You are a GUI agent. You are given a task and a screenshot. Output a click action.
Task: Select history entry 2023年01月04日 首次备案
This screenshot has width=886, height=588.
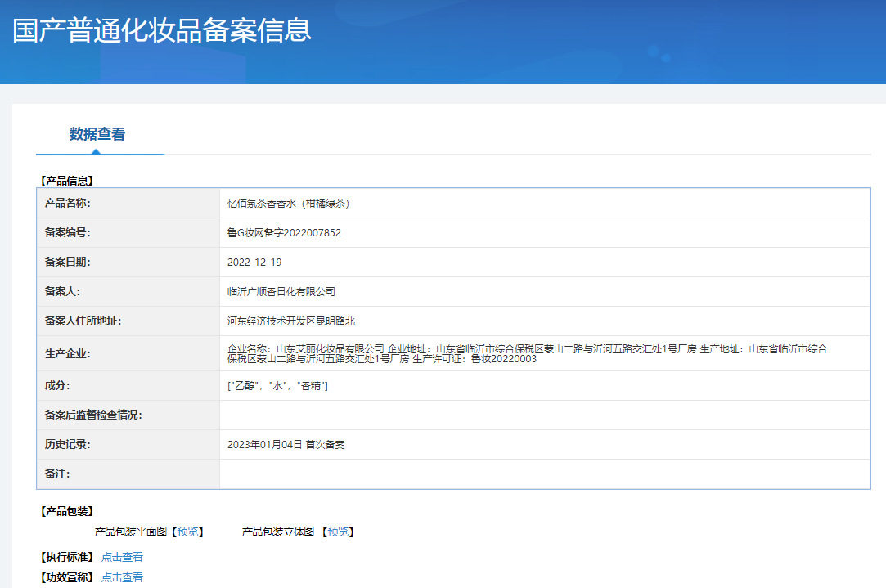click(286, 445)
